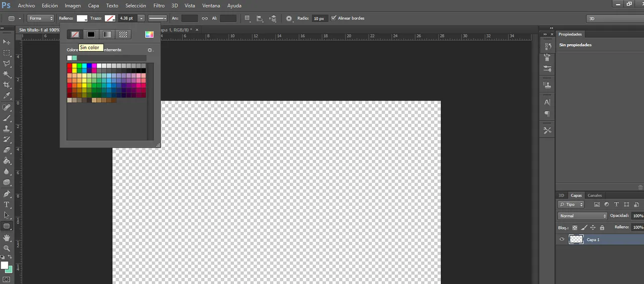Image resolution: width=644 pixels, height=284 pixels.
Task: Open the Filtro menu
Action: [158, 6]
